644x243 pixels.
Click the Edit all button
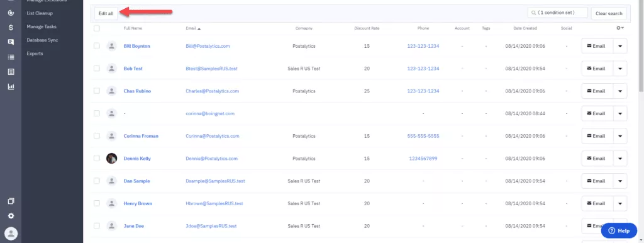(x=106, y=14)
